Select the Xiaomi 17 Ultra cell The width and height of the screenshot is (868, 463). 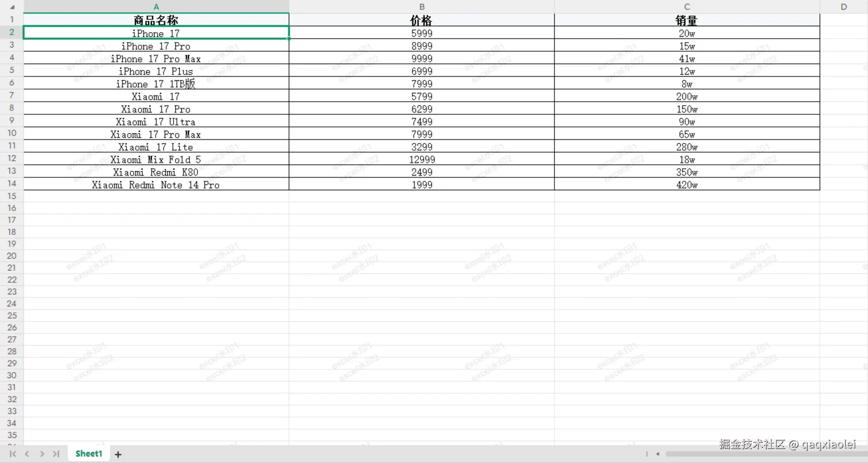pyautogui.click(x=156, y=121)
